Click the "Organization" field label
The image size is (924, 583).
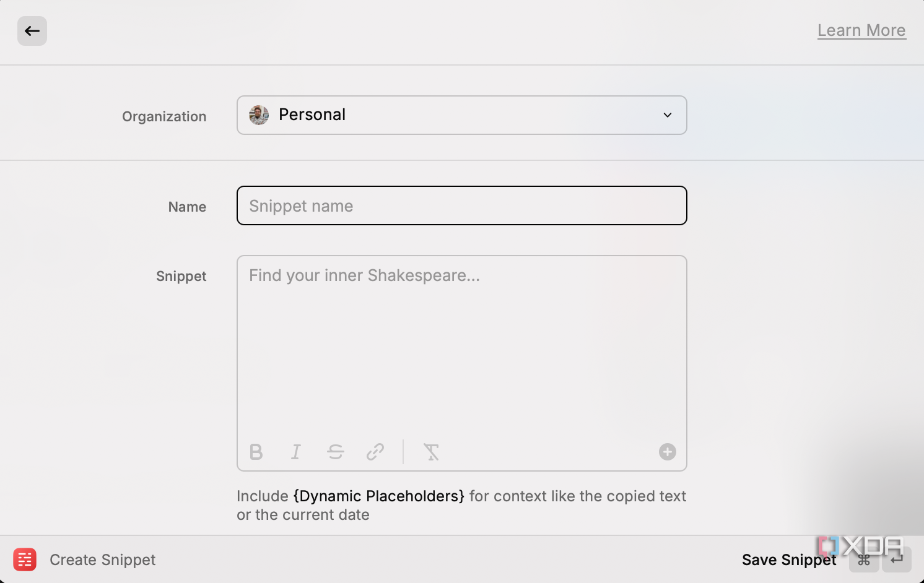coord(164,116)
